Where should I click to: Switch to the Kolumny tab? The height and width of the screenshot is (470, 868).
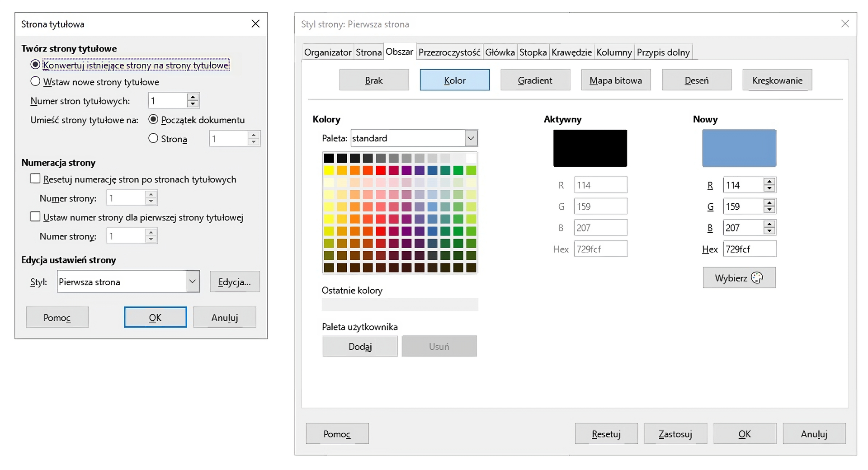point(614,52)
